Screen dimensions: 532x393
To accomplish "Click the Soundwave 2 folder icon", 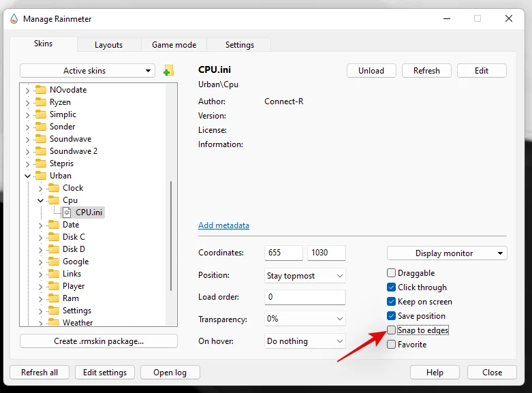I will (41, 151).
